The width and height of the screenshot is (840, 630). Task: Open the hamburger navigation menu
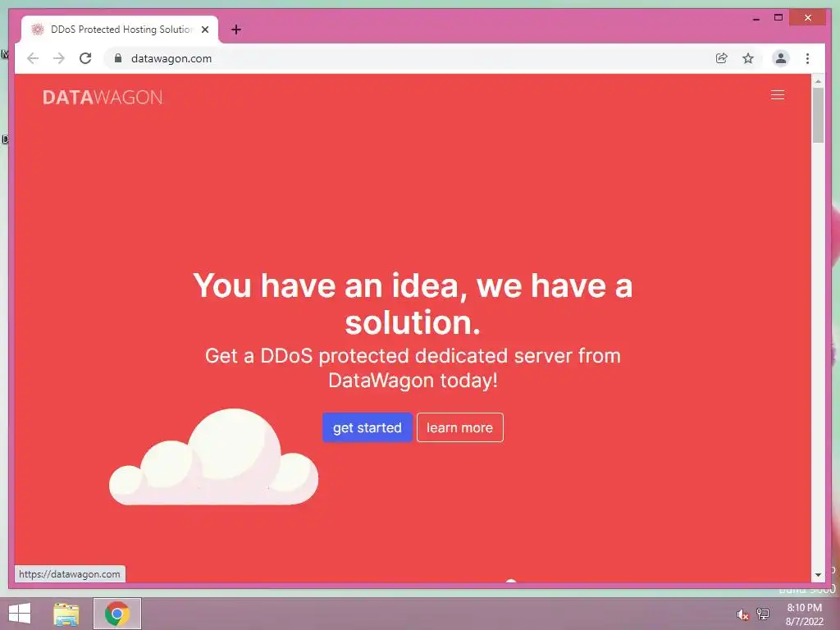tap(778, 95)
